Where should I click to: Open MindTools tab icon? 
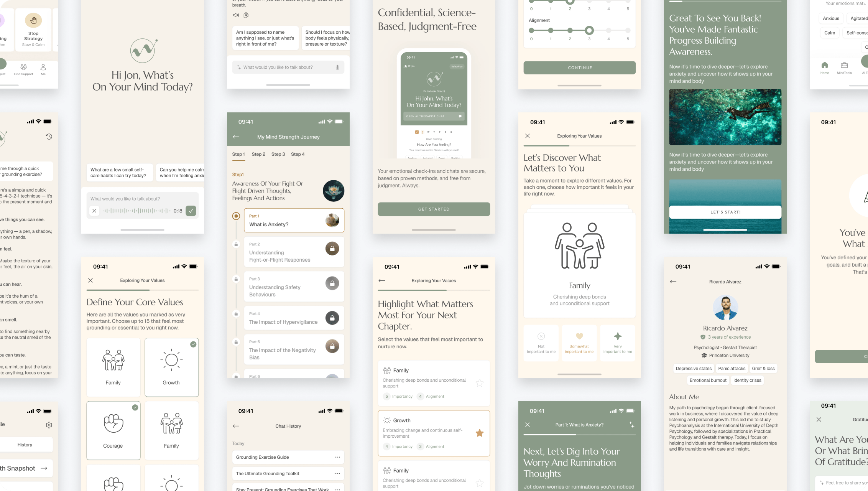pyautogui.click(x=844, y=65)
